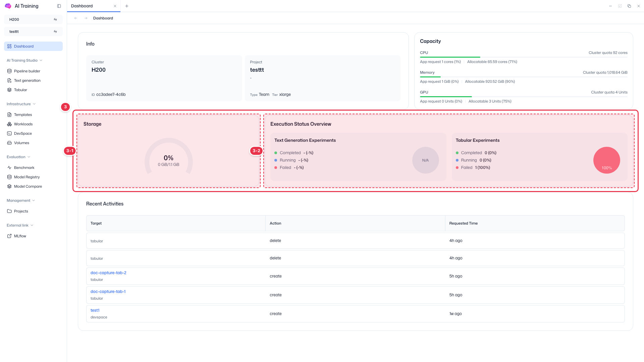Screen dimensions: 644x362
Task: Click the CPU capacity progress bar
Action: 524,57
